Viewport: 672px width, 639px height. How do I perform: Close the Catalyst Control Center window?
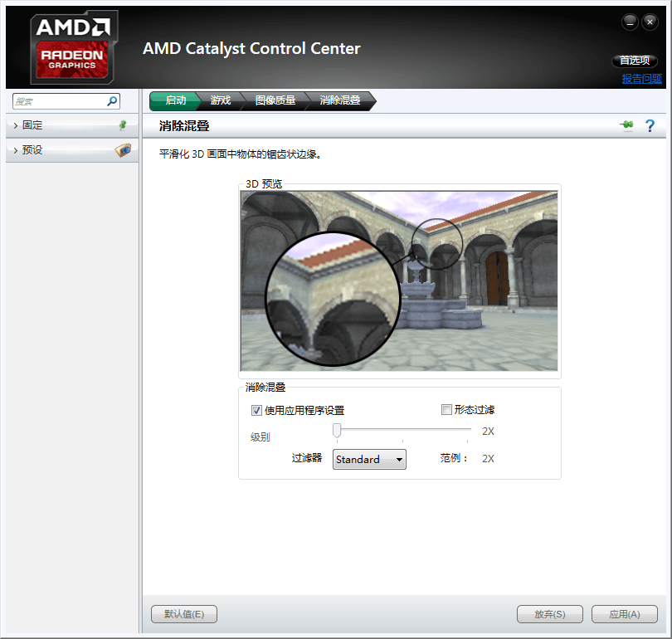[650, 21]
